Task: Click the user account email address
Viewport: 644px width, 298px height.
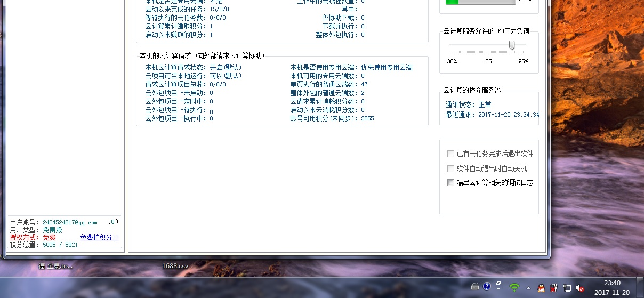Action: click(70, 222)
